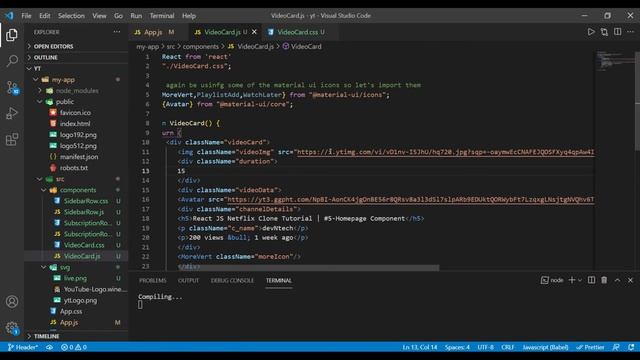Viewport: 640px width, 360px height.
Task: Click the editor horizontal scrollbar
Action: [309, 268]
